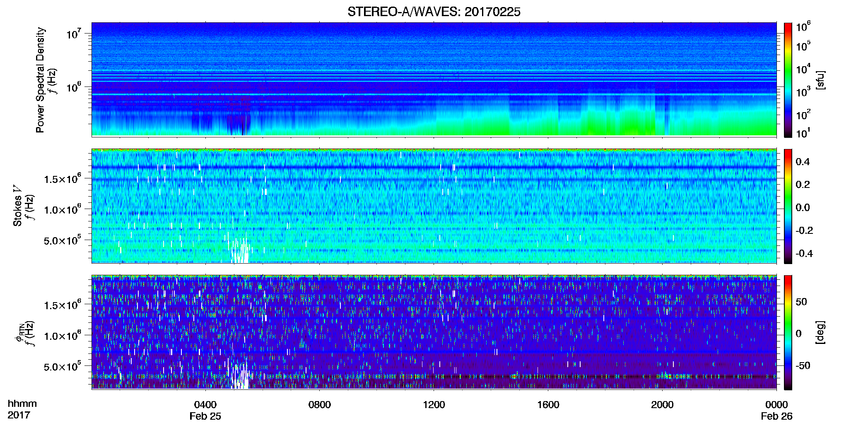
Task: Click the Power Spectral Density axis label
Action: click(x=40, y=80)
